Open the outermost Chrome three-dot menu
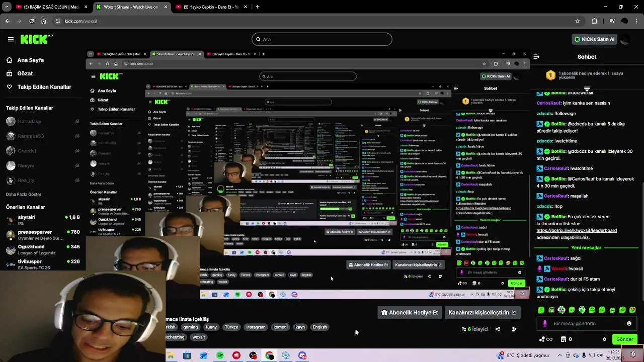 pyautogui.click(x=636, y=21)
